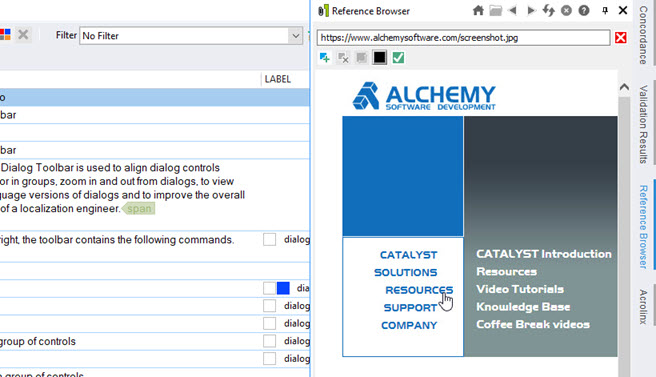
Task: Click blue color square in label column
Action: (x=283, y=288)
